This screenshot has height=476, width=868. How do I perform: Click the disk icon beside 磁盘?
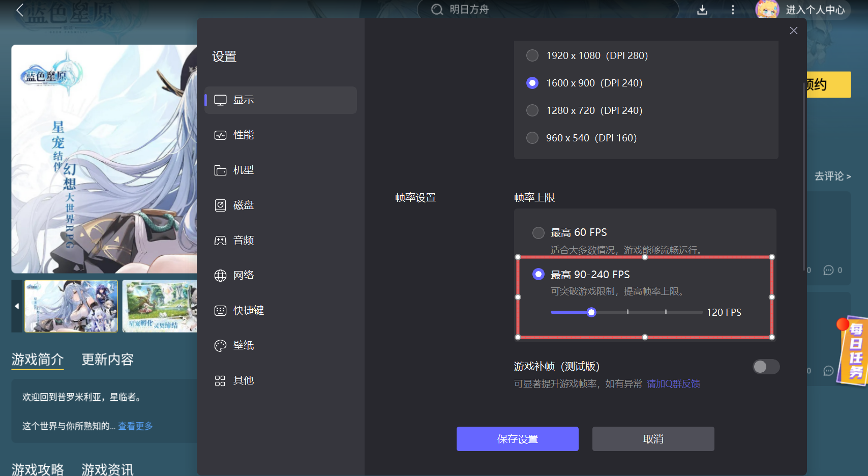pos(220,205)
